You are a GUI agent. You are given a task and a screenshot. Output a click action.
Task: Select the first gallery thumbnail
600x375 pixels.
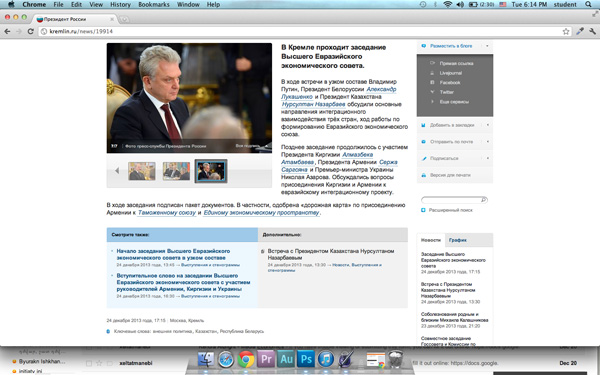[142, 171]
